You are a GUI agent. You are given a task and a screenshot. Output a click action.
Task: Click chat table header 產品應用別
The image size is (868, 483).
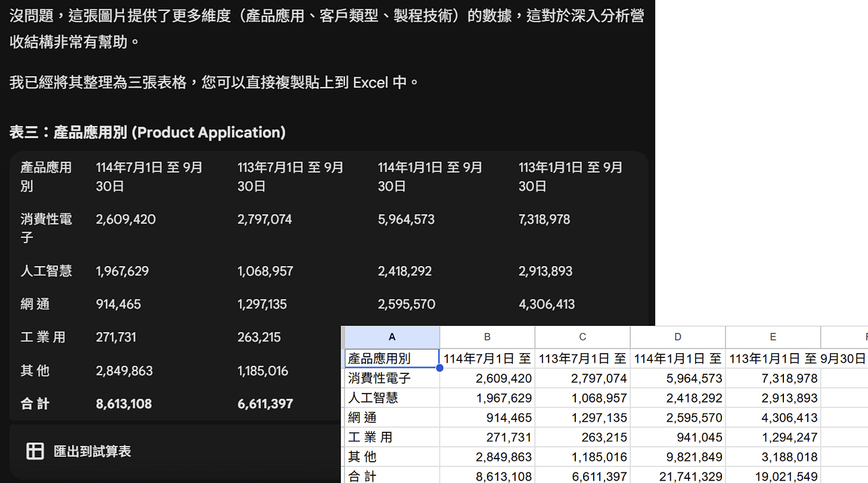click(46, 177)
